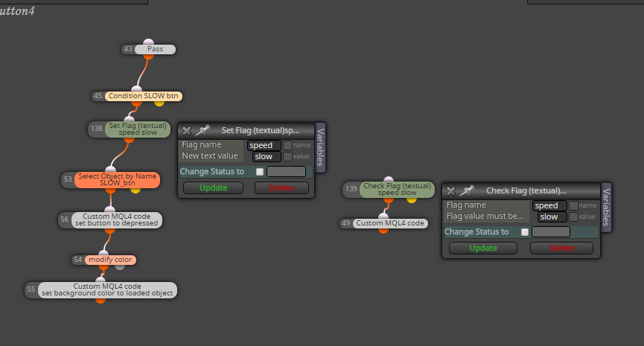Select 'set button to depressed' code block
Viewport: 644px width, 346px height.
(x=117, y=220)
